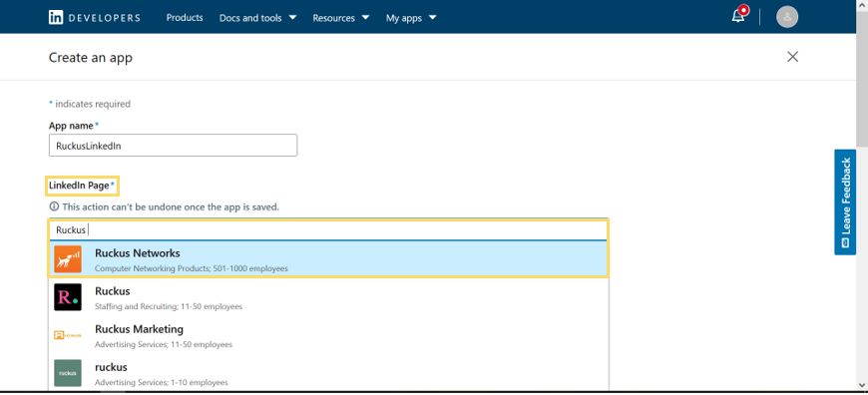This screenshot has width=868, height=395.
Task: Click the Ruckus Networks company logo
Action: click(x=68, y=259)
